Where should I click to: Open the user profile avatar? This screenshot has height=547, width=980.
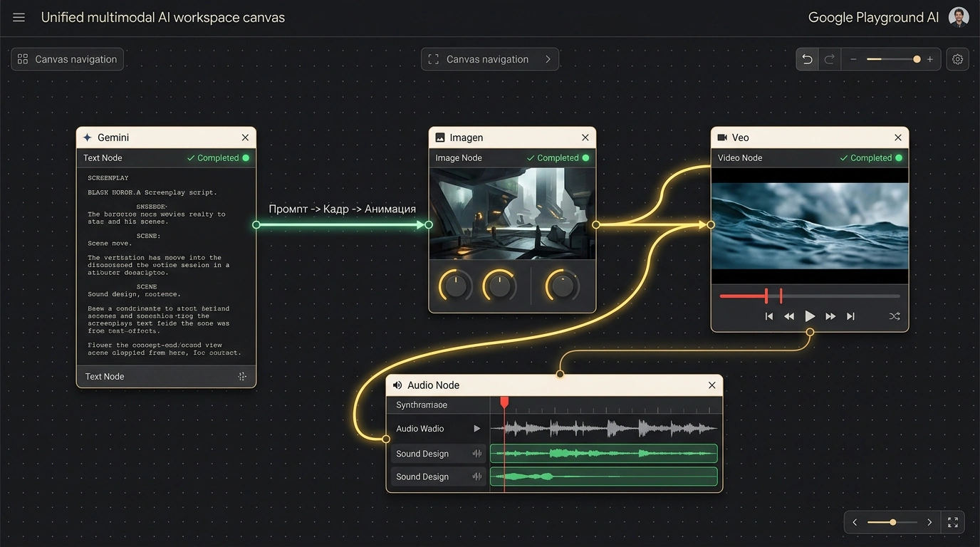click(959, 18)
